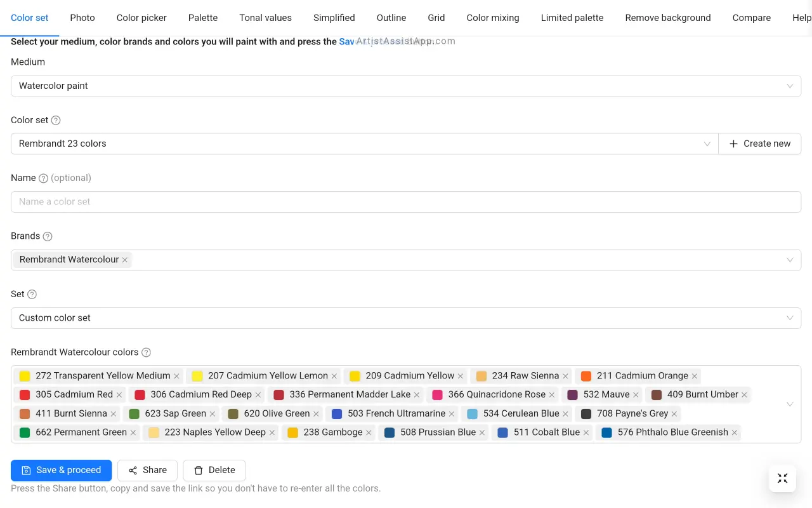Remove the Rembrandt Watercolour brand tag
Screen dimensions: 812x508
(x=125, y=260)
